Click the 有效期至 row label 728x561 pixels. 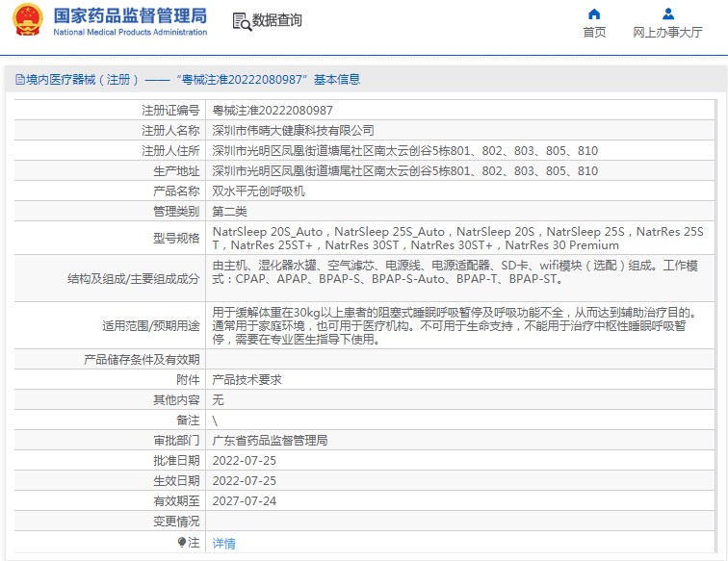(x=176, y=500)
